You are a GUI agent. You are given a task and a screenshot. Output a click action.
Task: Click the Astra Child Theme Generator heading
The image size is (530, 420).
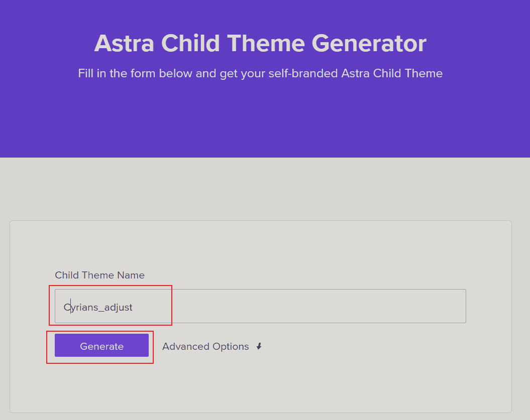[260, 44]
